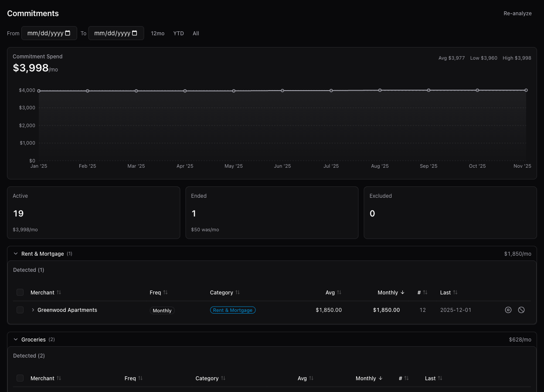The image size is (544, 392).
Task: Click the exclude icon on Greenwood Apartments row
Action: (x=521, y=310)
